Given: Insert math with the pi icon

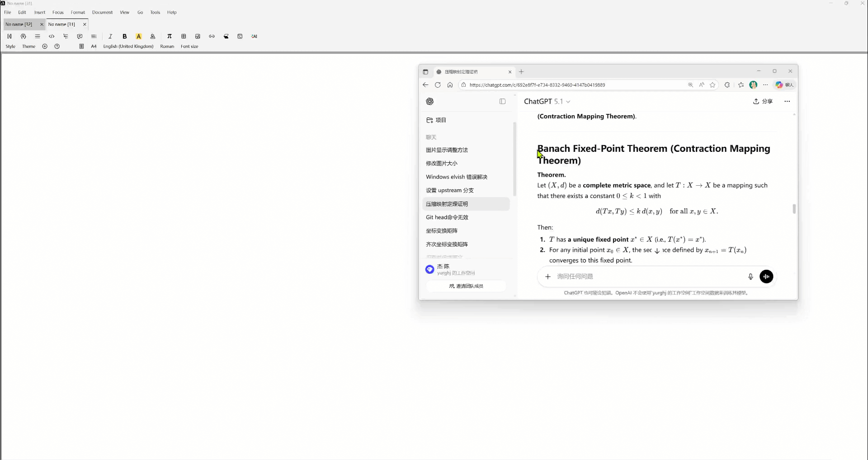Looking at the screenshot, I should [x=170, y=37].
